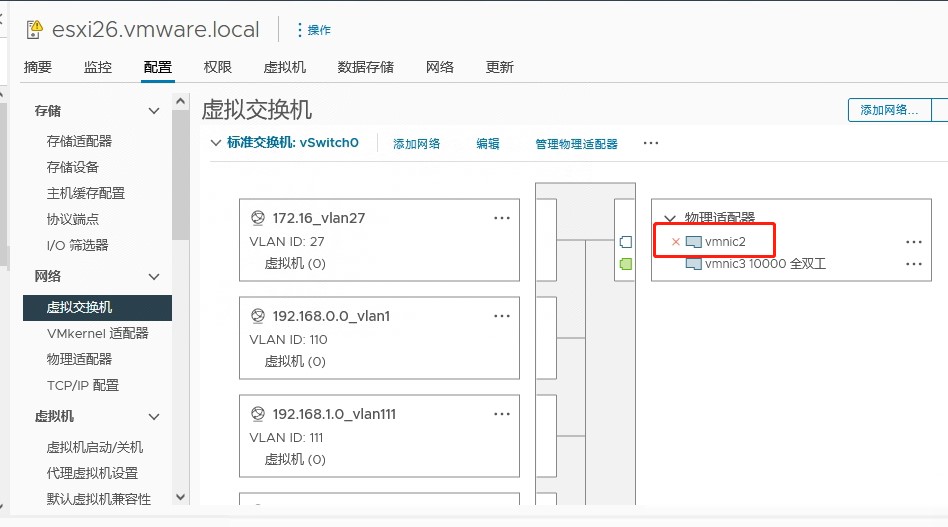Collapse the 网络 sidebar section

click(x=154, y=277)
